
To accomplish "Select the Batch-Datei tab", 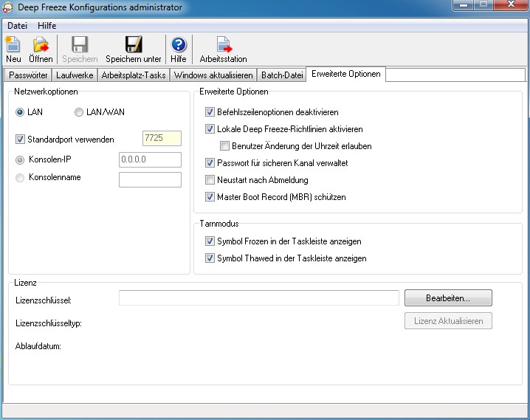I will pos(282,75).
